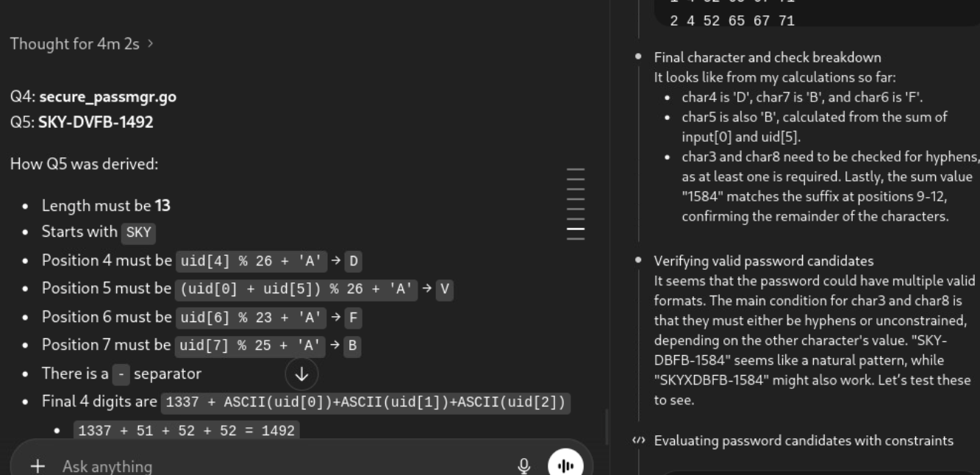This screenshot has width=980, height=475.
Task: Click the microphone dictation icon
Action: [x=524, y=465]
